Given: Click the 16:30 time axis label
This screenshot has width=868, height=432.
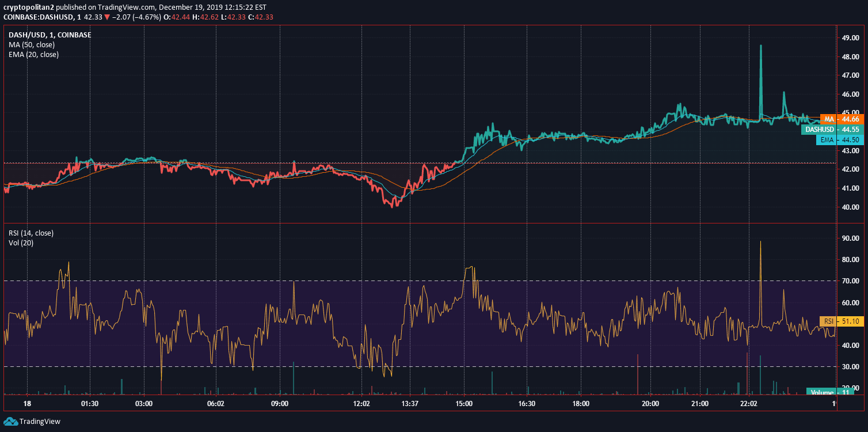Looking at the screenshot, I should [x=526, y=404].
